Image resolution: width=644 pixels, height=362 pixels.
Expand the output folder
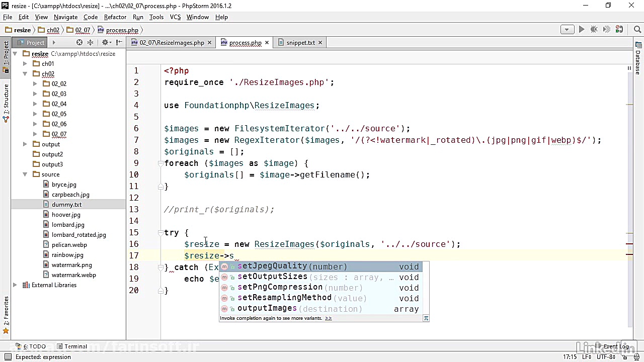[x=25, y=144]
